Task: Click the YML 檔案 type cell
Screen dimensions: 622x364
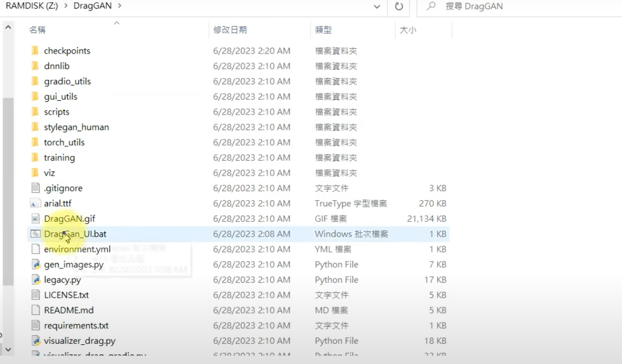Action: [333, 249]
